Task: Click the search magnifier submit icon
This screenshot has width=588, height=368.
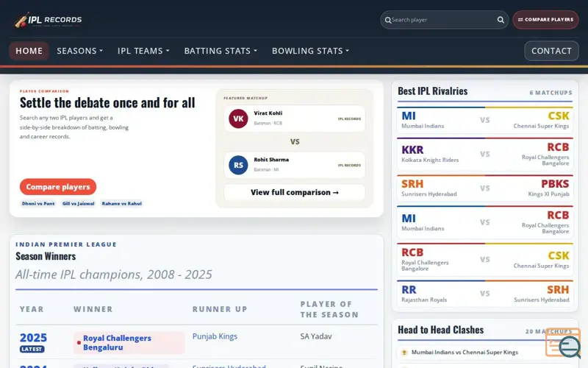Action: coord(501,20)
